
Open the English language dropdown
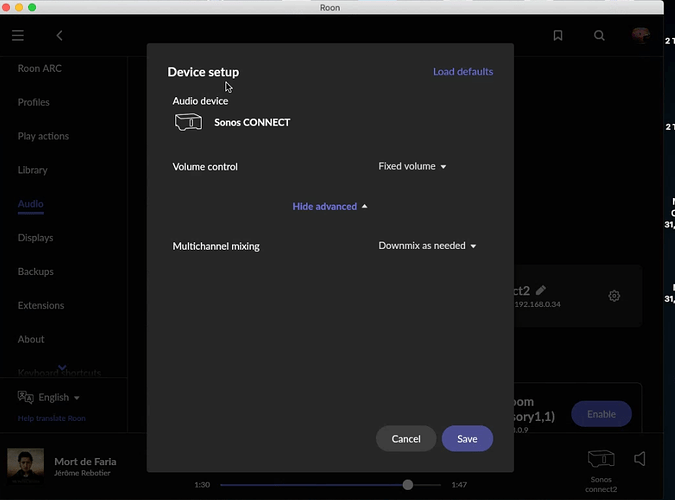point(59,397)
